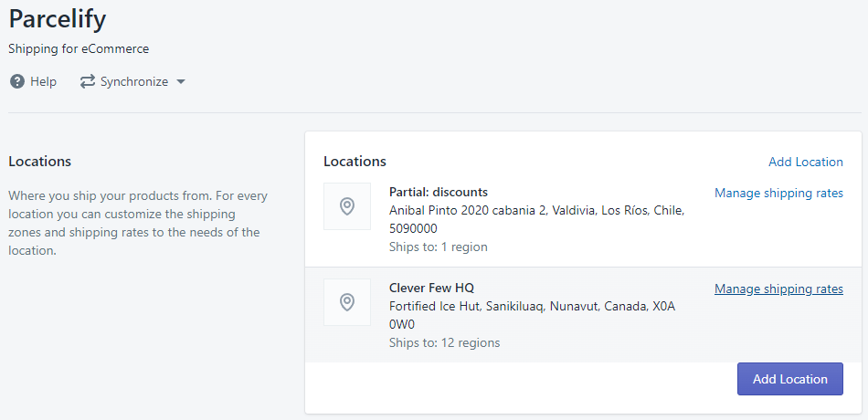The height and width of the screenshot is (420, 868).
Task: Click the Anibal Pinto 2020 address text
Action: (x=537, y=219)
